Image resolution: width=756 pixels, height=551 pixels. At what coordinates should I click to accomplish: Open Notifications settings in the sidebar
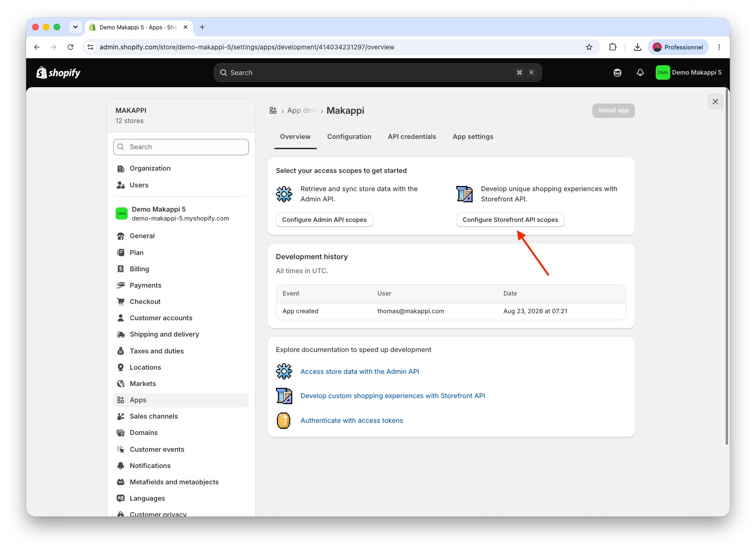point(181,466)
